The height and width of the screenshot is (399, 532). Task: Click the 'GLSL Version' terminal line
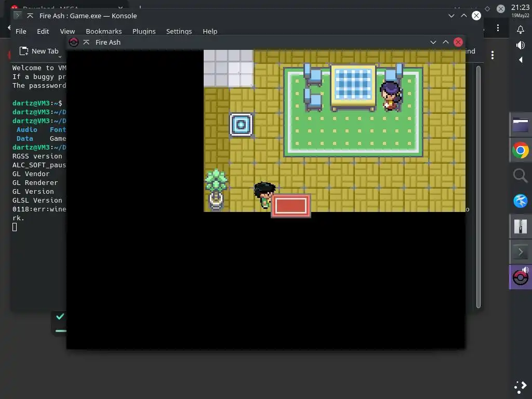point(37,200)
